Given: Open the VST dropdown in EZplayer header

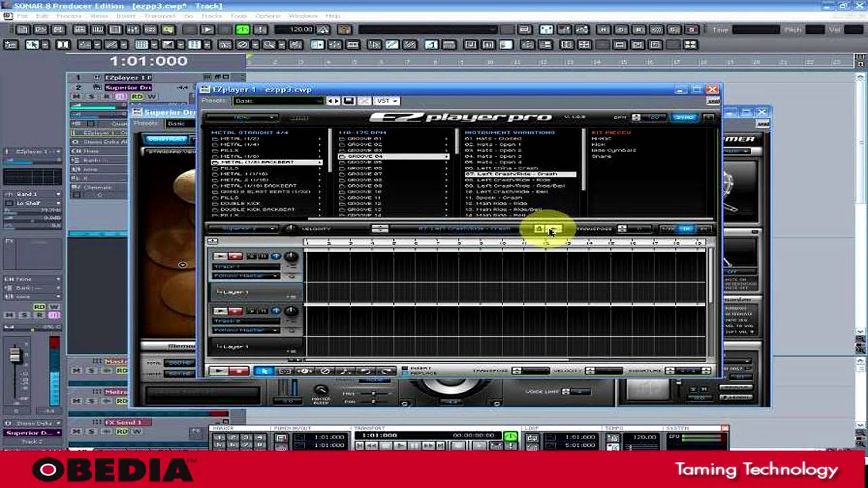Looking at the screenshot, I should point(387,101).
